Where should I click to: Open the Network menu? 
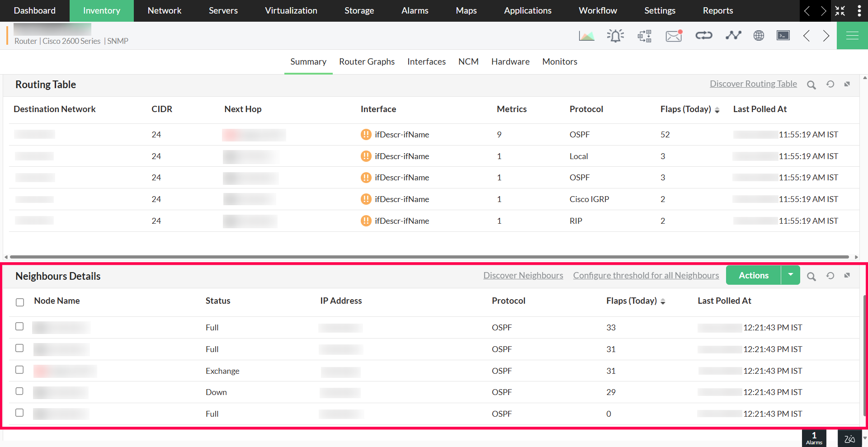pyautogui.click(x=165, y=11)
